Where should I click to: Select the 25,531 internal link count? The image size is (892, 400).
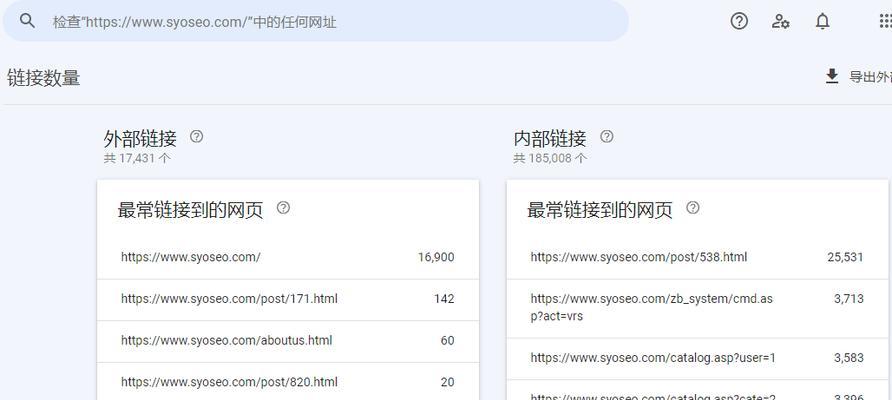[845, 257]
